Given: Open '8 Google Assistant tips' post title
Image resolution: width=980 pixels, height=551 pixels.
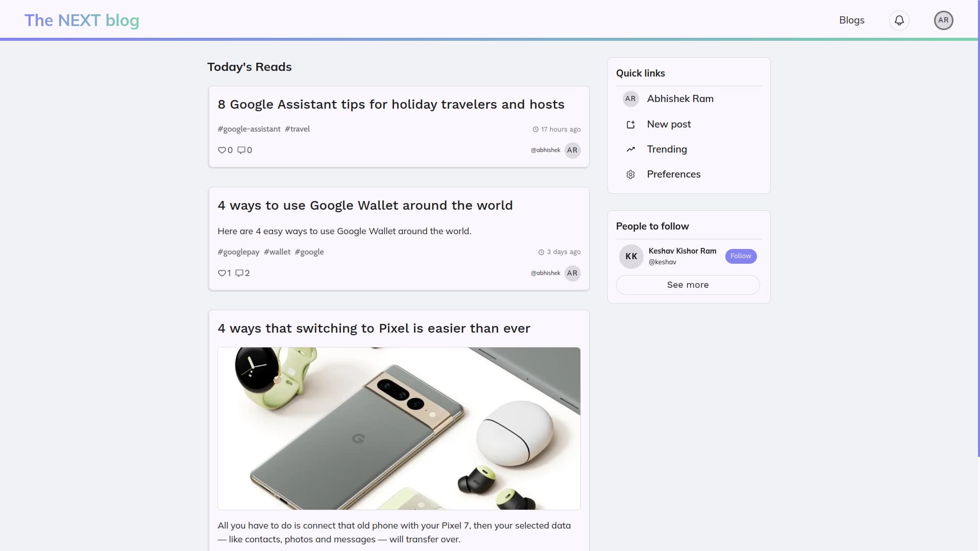Looking at the screenshot, I should tap(391, 105).
